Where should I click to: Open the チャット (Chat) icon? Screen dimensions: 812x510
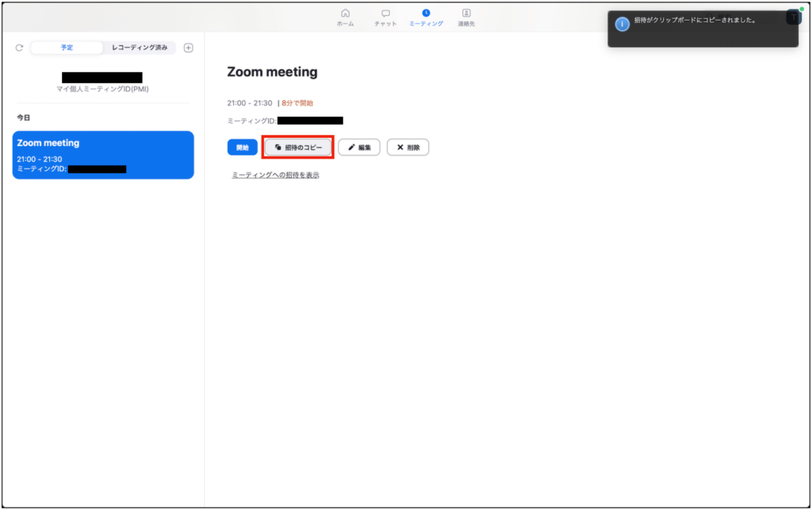click(x=385, y=13)
